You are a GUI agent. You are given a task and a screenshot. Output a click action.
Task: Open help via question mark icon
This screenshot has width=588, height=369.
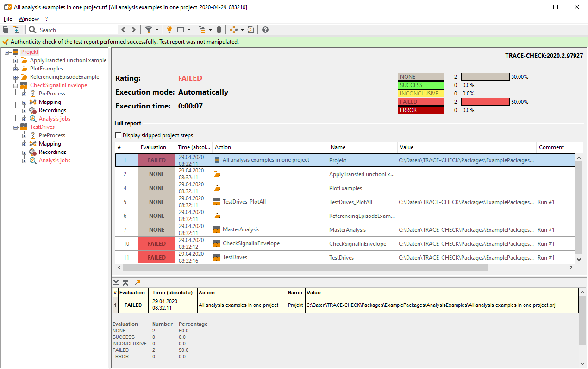point(265,30)
